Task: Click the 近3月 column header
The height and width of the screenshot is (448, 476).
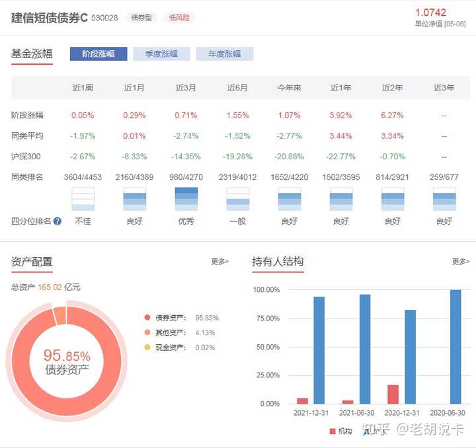Action: [186, 88]
